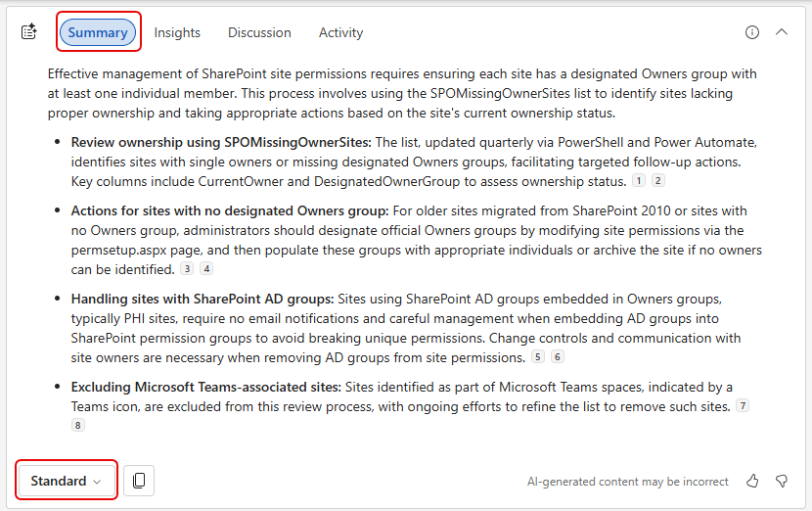
Task: View source for citation 5
Action: point(538,356)
